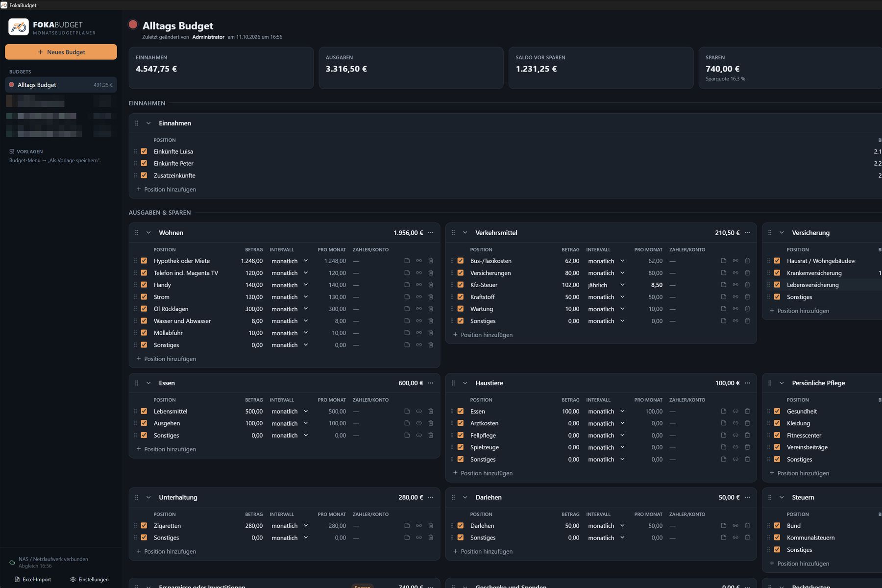Disable the Öl Rücklagen position
The image size is (882, 588).
coord(144,309)
